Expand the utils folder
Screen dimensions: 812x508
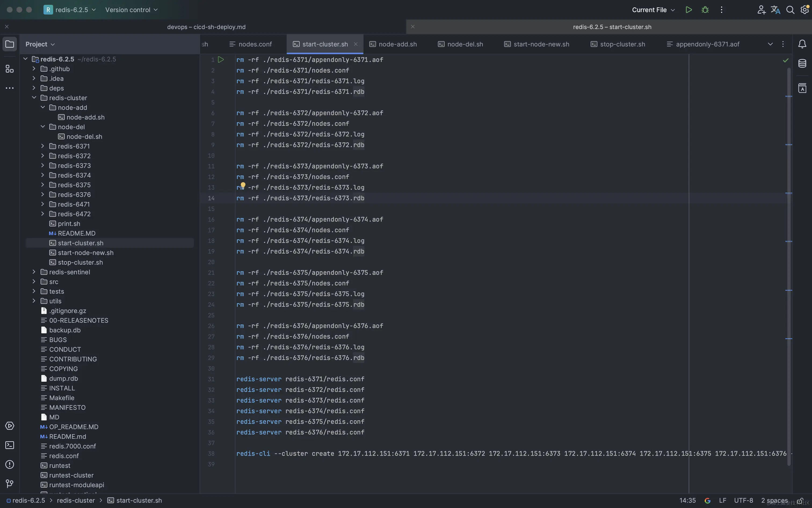(34, 301)
